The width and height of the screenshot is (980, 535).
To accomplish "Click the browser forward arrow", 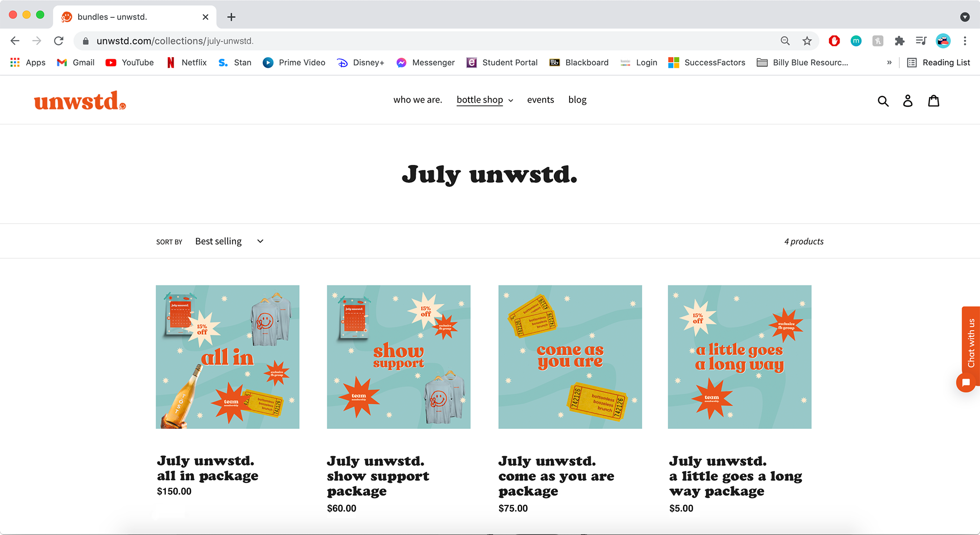I will click(37, 41).
